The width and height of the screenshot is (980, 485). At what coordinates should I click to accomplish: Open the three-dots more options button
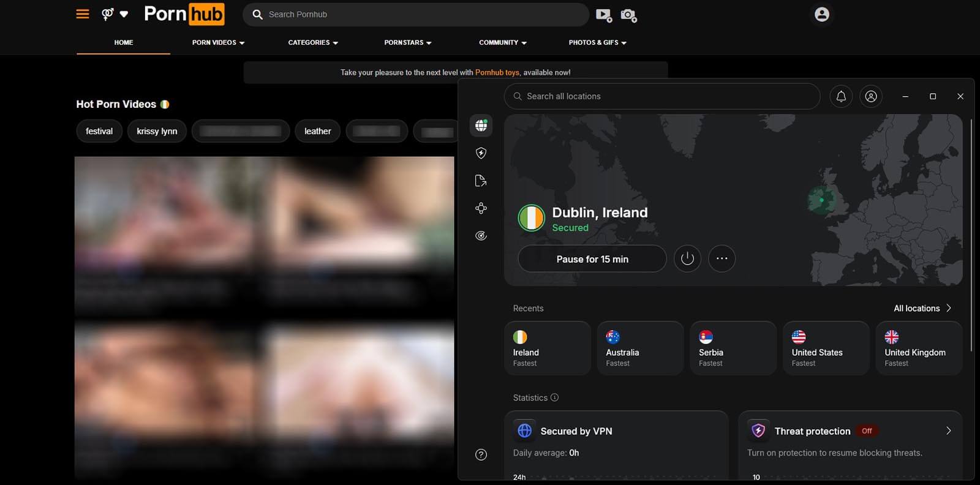[x=722, y=258]
